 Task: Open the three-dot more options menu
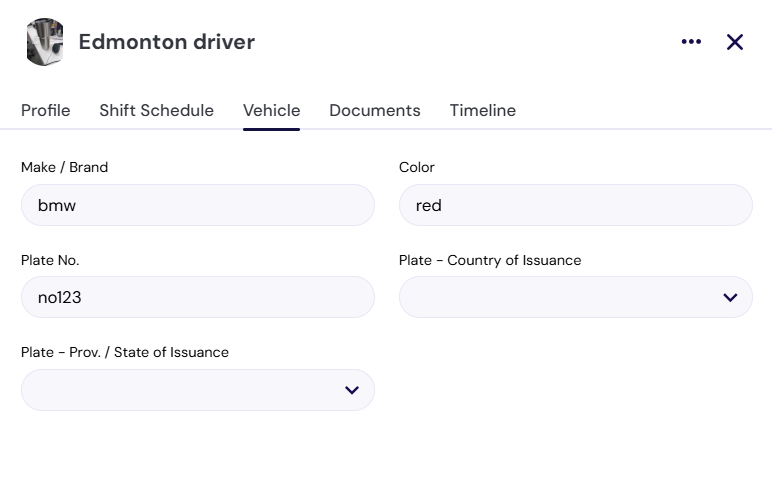point(691,42)
